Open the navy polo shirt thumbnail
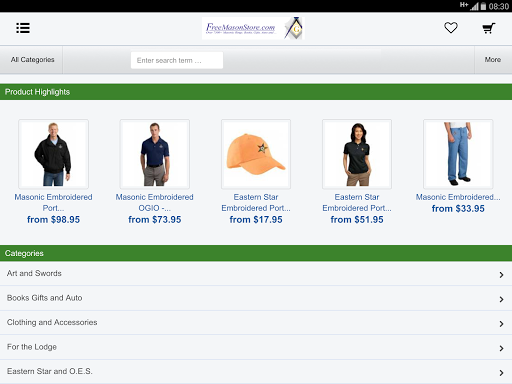512x384 pixels. pos(155,154)
